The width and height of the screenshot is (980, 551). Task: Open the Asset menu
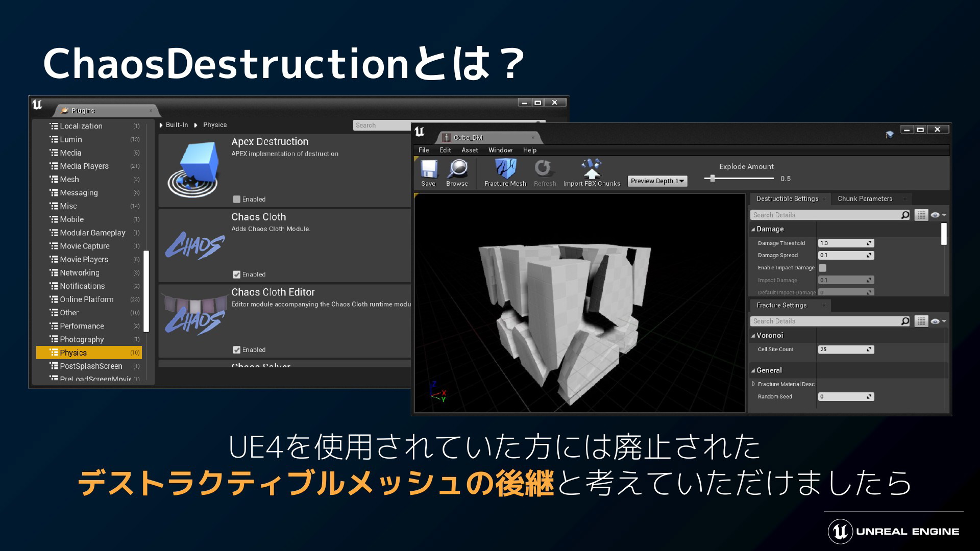point(470,150)
